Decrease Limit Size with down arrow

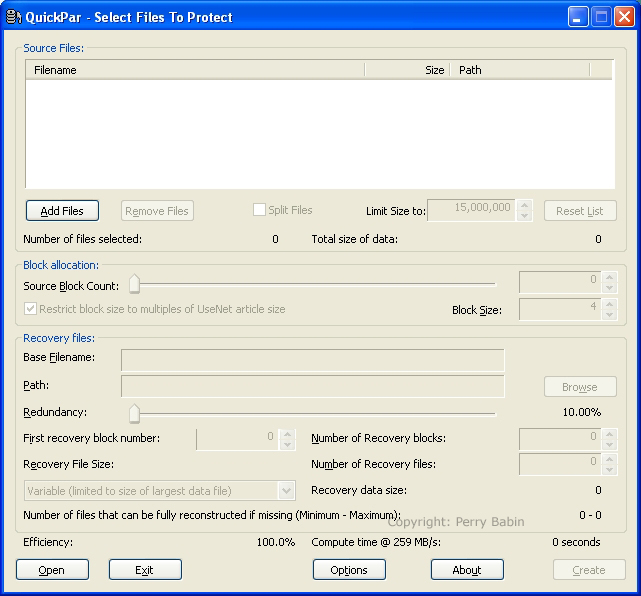click(524, 215)
